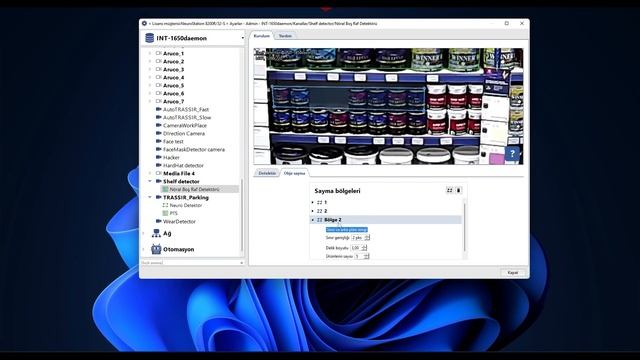Viewport: 640px width, 360px height.
Task: Click the channel tree vertical scrollbar
Action: 242,214
